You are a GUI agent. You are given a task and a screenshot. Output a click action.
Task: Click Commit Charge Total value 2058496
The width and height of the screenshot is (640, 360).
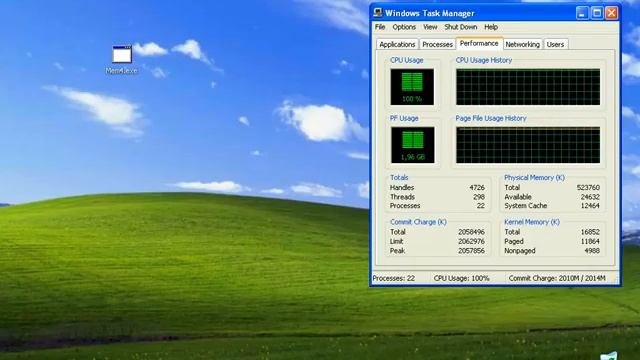click(471, 232)
